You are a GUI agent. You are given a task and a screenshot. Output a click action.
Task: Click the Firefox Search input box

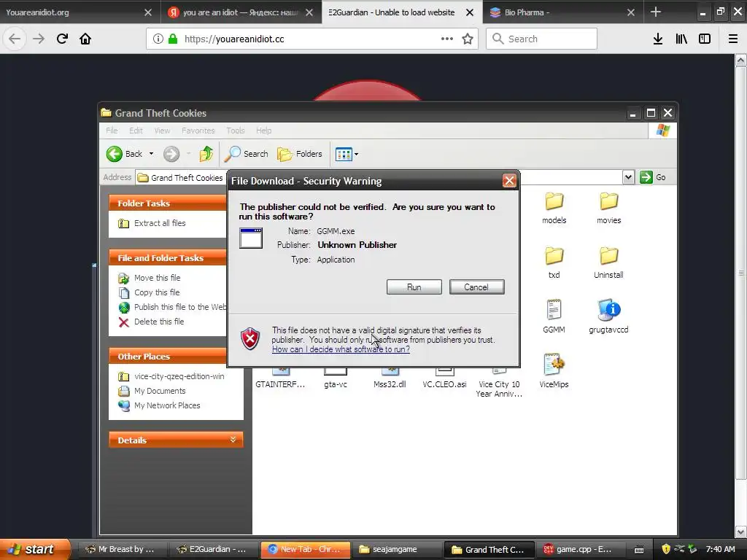point(542,39)
